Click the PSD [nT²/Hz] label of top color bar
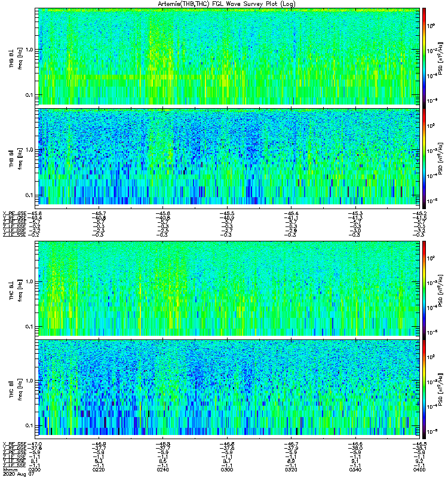This screenshot has width=448, height=478. (440, 59)
